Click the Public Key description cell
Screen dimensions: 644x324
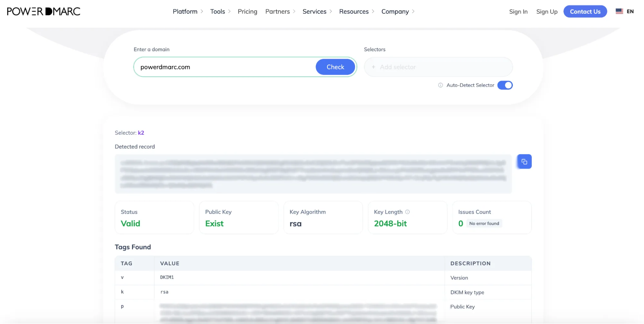[462, 307]
